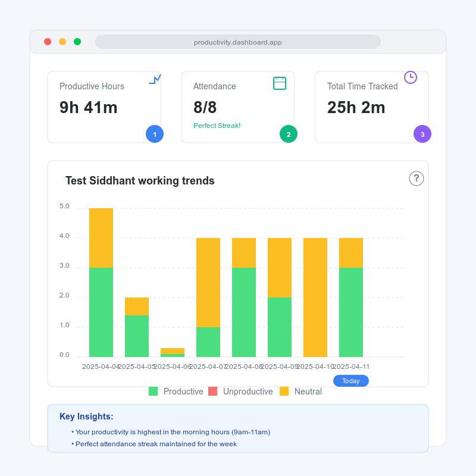Toggle the Productive legend series
476x476 pixels.
tap(176, 392)
